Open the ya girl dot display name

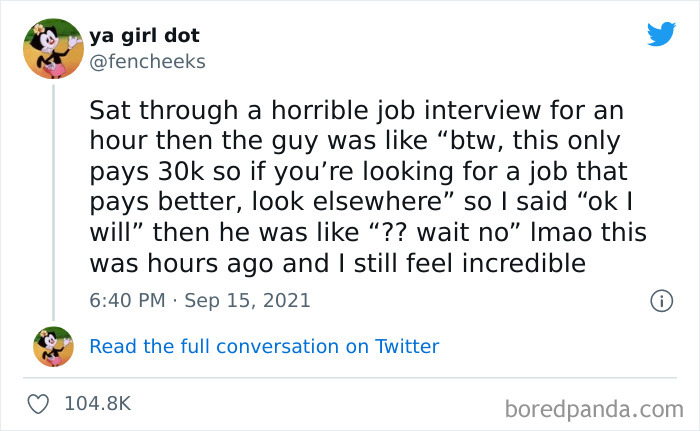tap(144, 35)
